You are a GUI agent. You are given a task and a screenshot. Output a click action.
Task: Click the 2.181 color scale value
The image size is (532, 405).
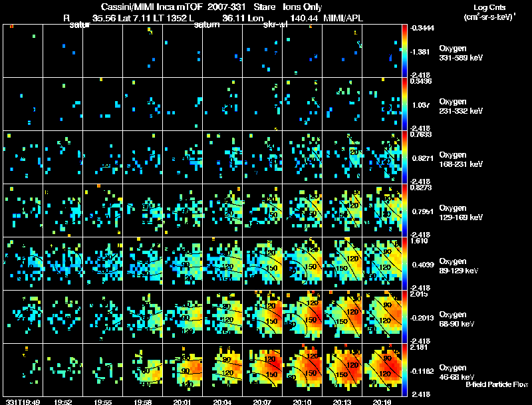419,347
